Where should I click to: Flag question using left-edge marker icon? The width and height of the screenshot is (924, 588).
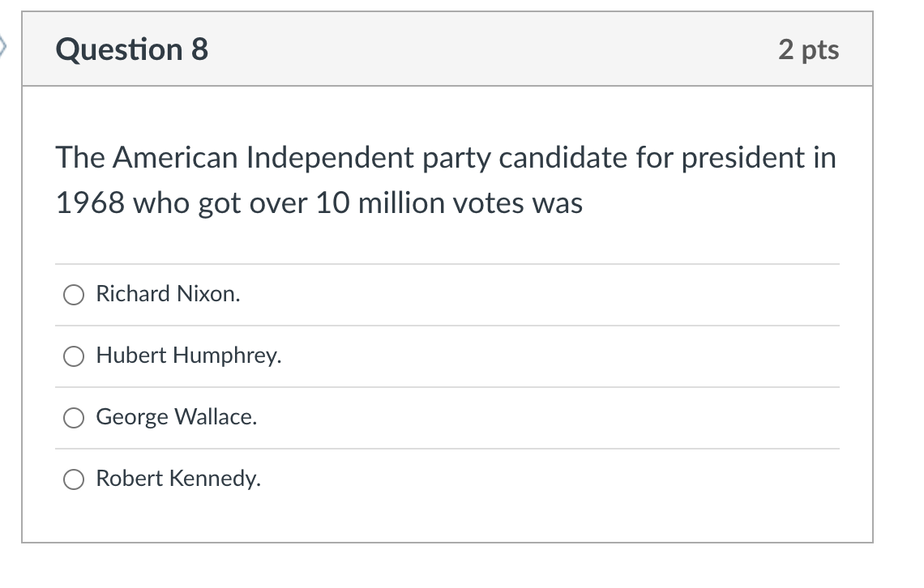[2, 46]
